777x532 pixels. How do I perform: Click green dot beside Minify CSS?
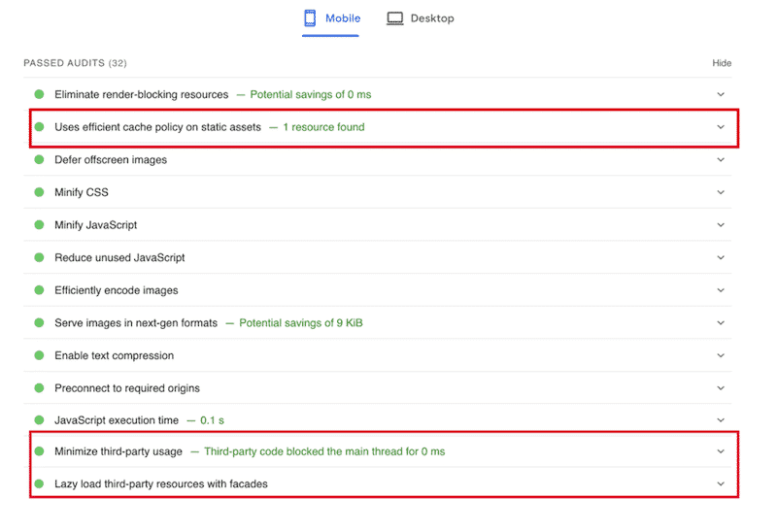click(39, 192)
